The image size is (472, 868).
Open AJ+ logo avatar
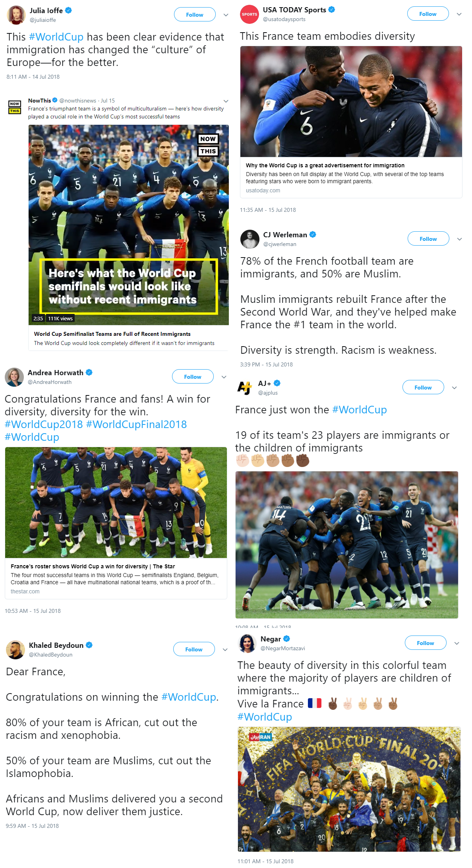coord(245,387)
